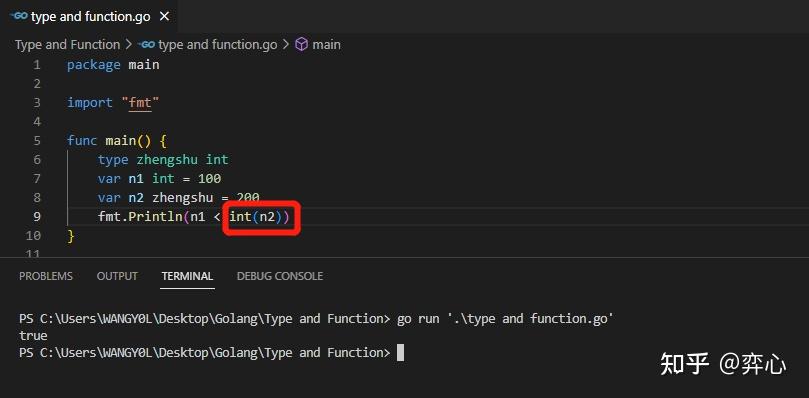Click 'func main() {' declaration

point(117,140)
